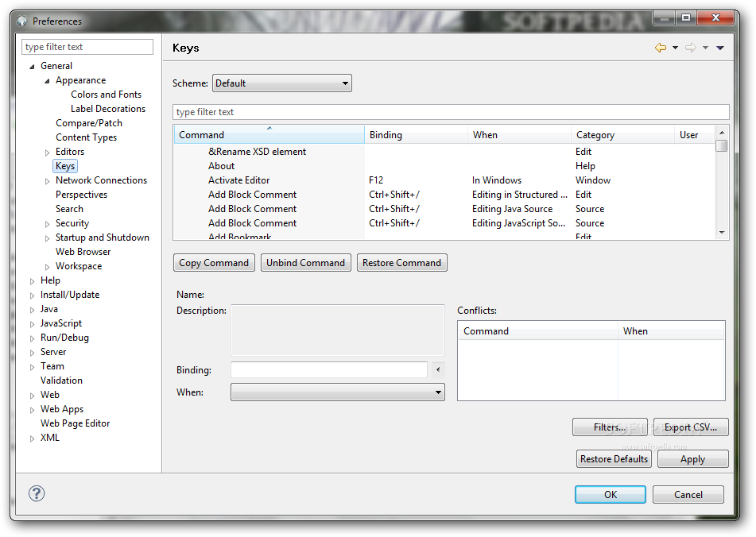
Task: Click the back navigation arrow icon
Action: 660,48
